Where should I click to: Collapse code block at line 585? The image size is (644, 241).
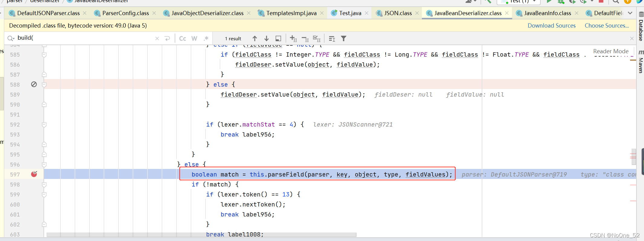pos(44,55)
